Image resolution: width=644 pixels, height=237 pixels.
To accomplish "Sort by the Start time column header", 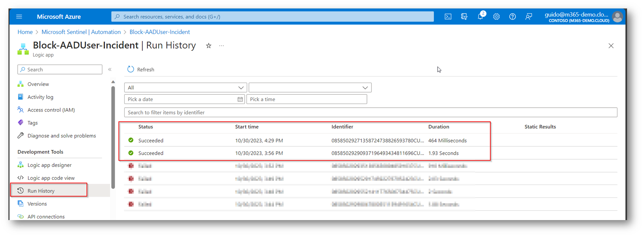I will coord(247,127).
